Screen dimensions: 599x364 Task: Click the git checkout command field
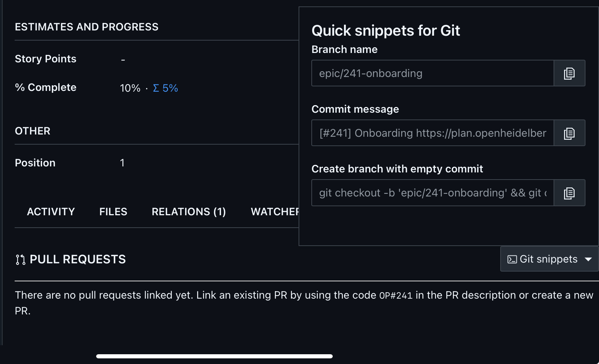coord(432,193)
